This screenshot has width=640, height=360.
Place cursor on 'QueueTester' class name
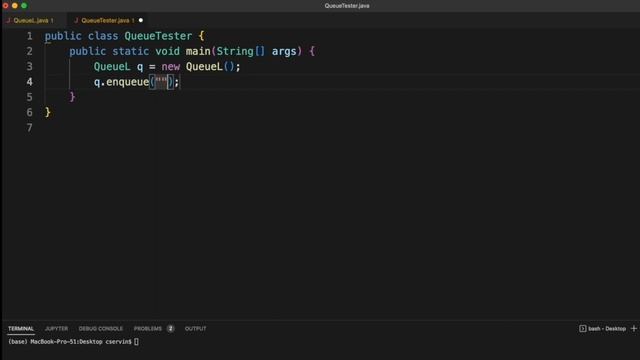158,36
